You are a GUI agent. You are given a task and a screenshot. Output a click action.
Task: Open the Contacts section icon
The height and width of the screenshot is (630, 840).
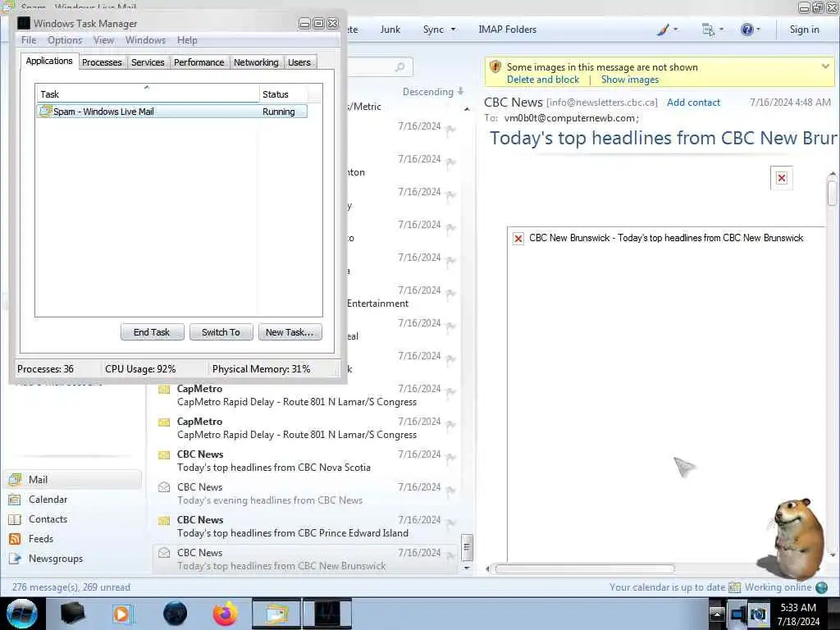pos(15,519)
